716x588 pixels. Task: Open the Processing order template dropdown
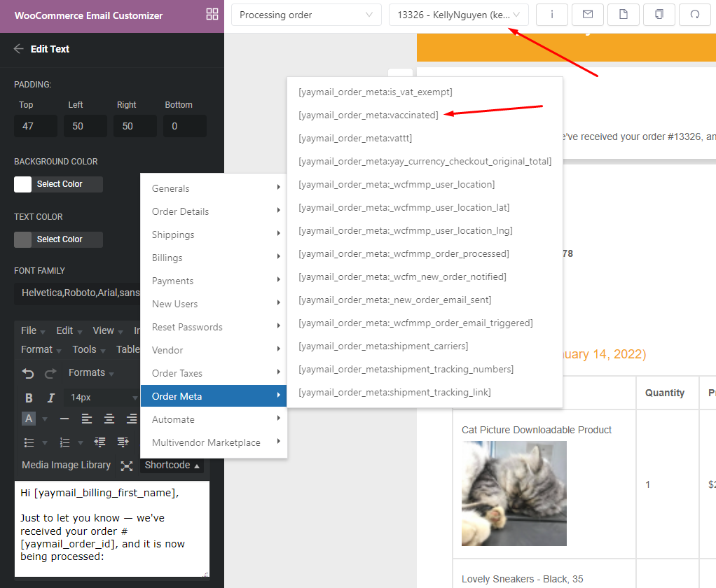pos(306,15)
